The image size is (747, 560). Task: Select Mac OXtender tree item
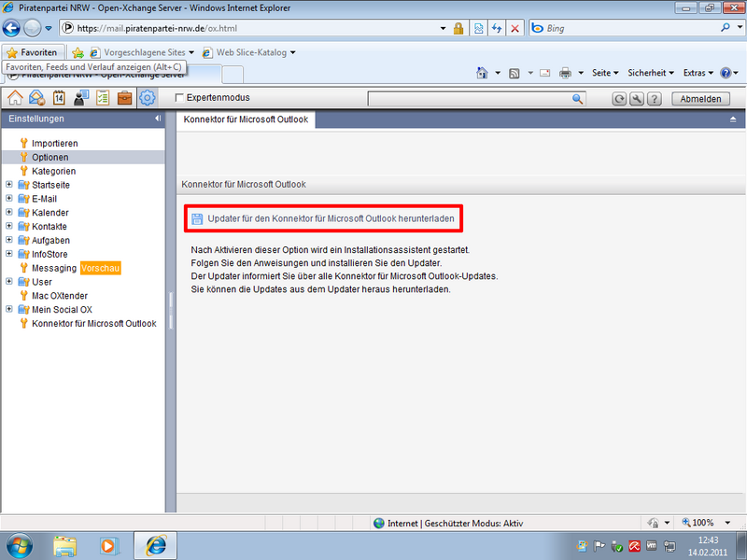(x=60, y=296)
